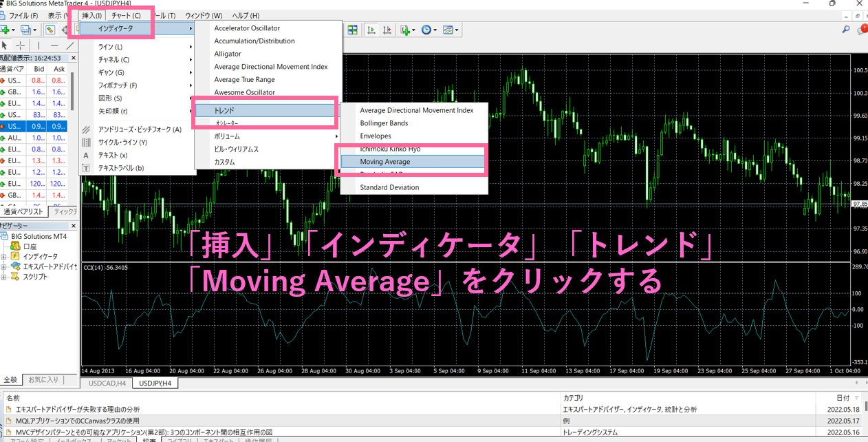Switch to the USDCAD,H4 chart tab
The image size is (868, 442).
(106, 383)
